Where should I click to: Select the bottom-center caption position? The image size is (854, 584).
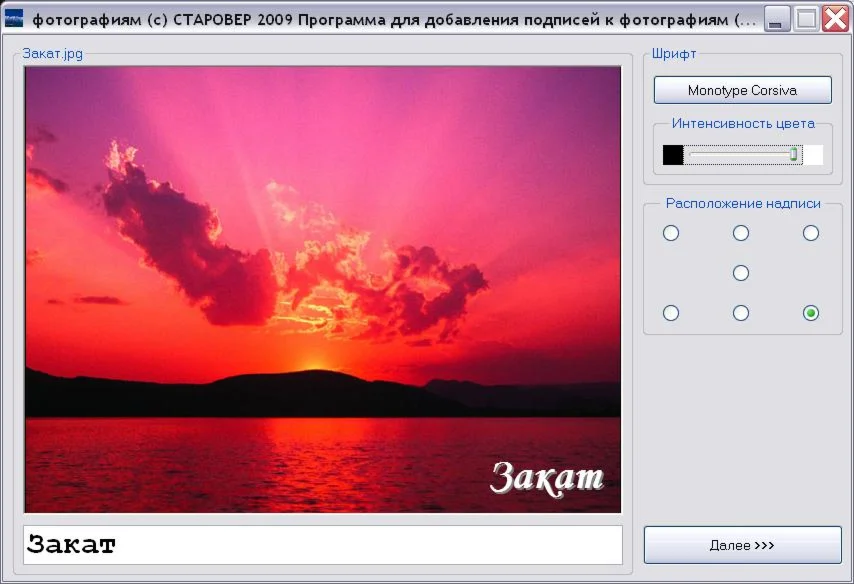point(741,313)
